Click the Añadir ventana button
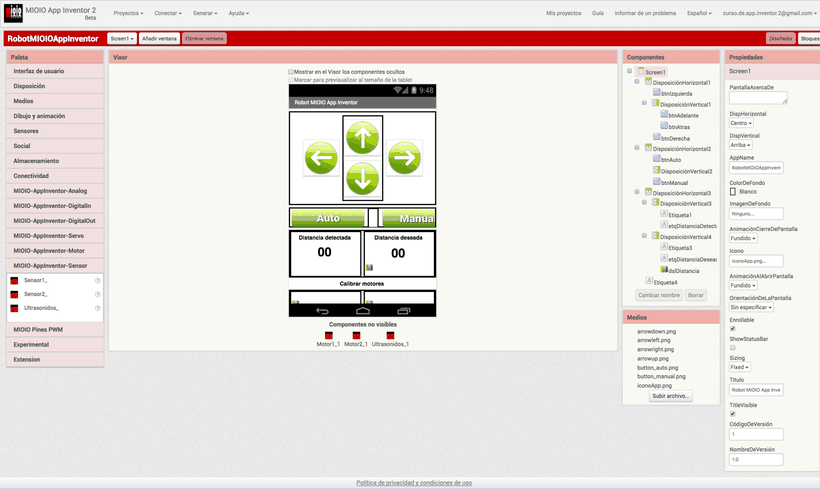 [x=160, y=39]
